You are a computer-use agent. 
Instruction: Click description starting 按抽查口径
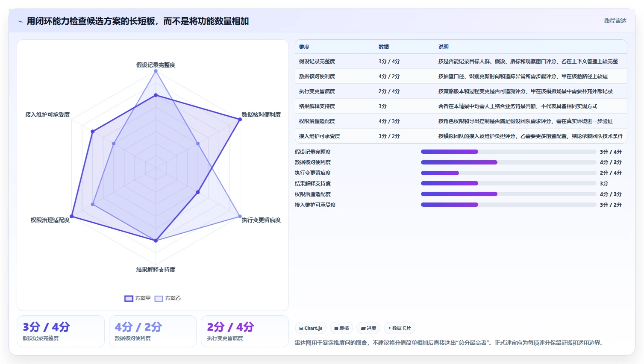(523, 76)
